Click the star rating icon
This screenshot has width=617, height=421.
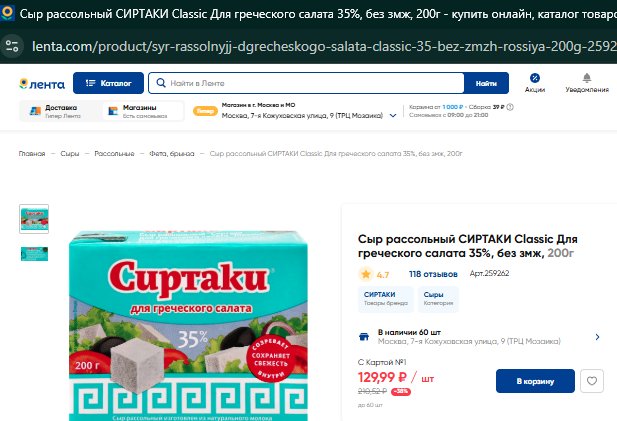point(366,274)
